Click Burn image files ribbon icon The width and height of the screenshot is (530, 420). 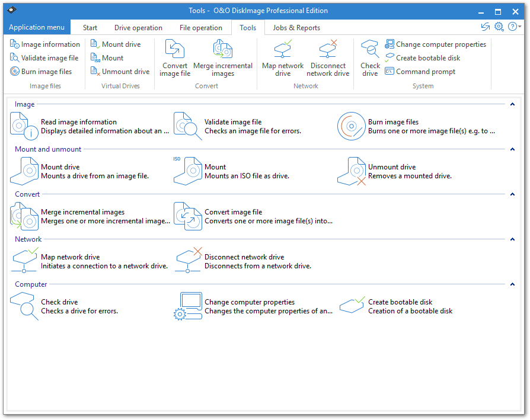(15, 72)
